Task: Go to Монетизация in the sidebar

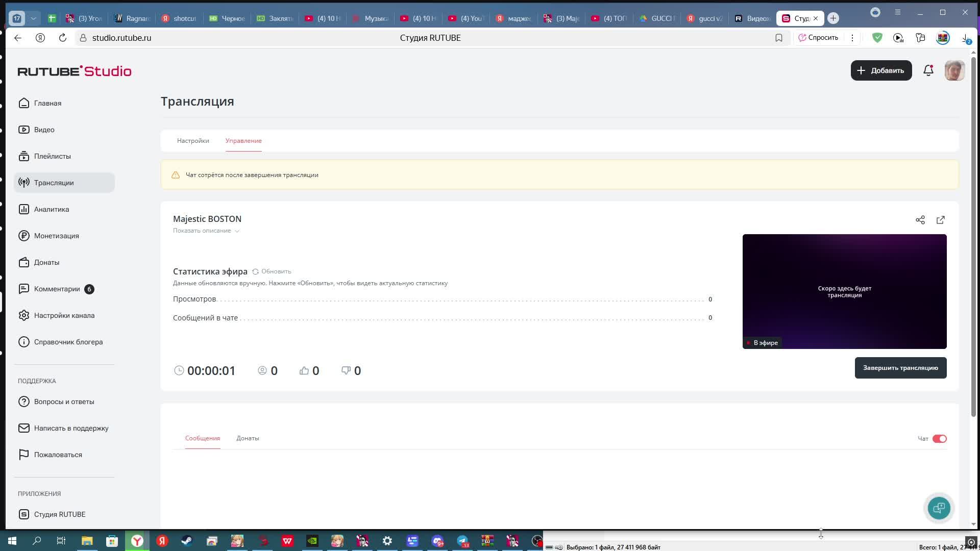Action: point(56,236)
